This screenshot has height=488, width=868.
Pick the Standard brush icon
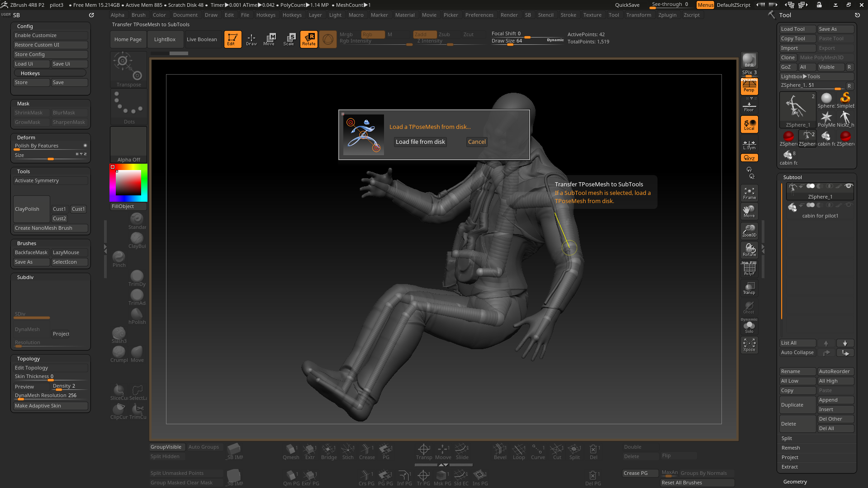pos(137,221)
